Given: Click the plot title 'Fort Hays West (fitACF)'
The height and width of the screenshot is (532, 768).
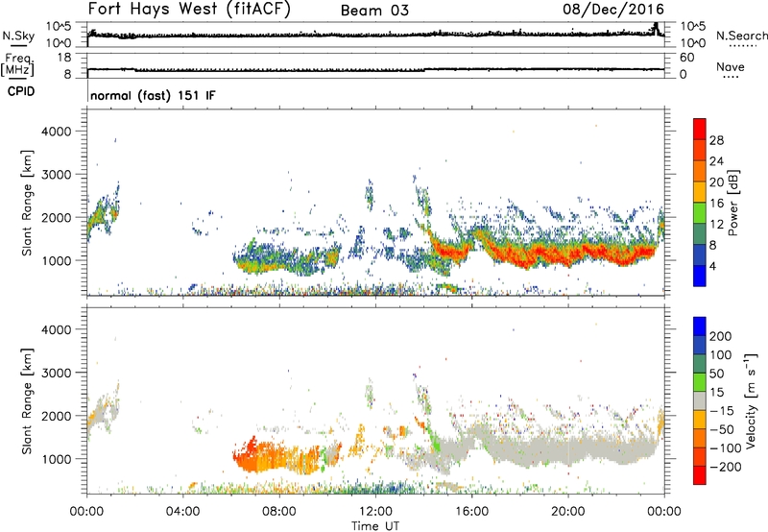Looking at the screenshot, I should click(x=189, y=9).
